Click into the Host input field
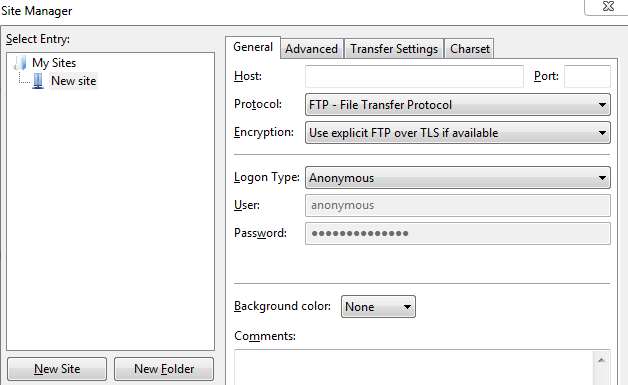Viewport: 628px width, 385px height. [x=414, y=76]
